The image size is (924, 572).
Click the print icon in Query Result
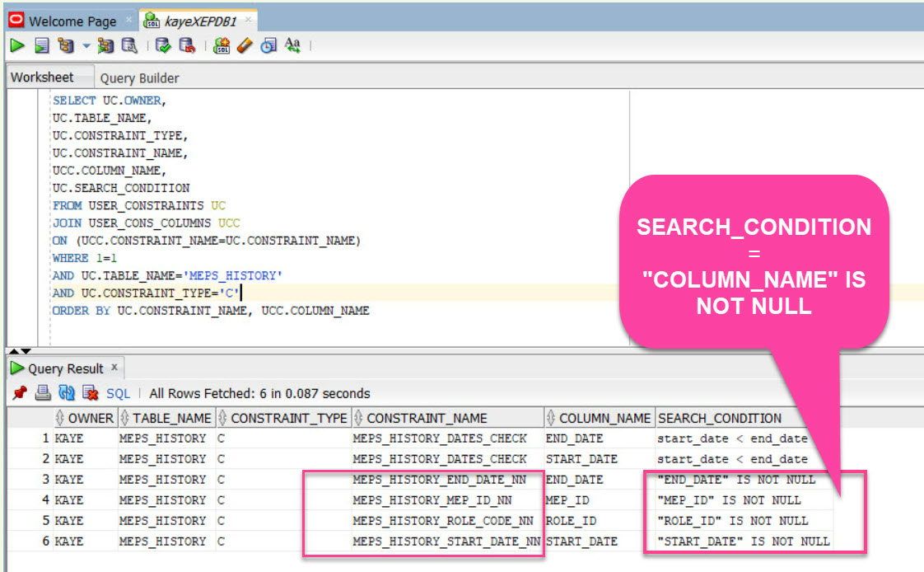(43, 392)
